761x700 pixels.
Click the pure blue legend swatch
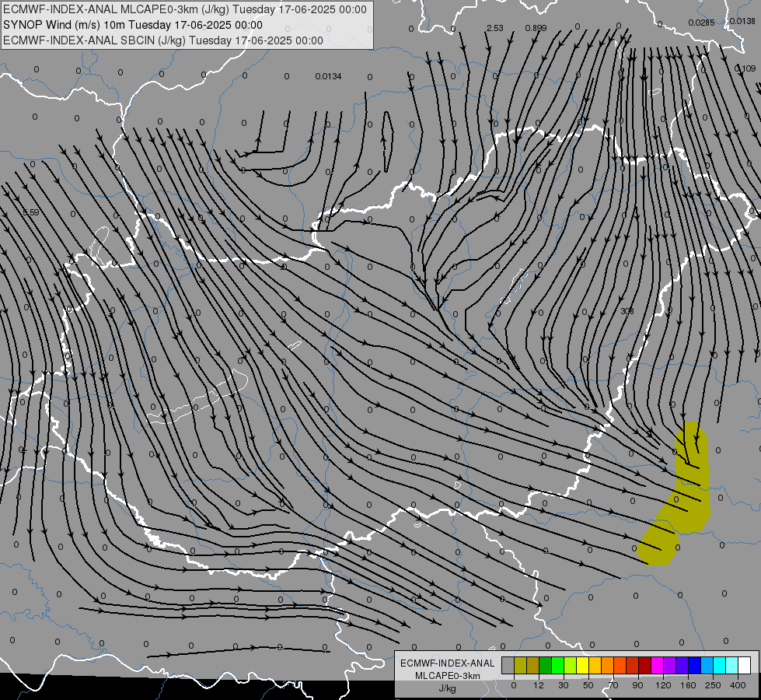(695, 666)
